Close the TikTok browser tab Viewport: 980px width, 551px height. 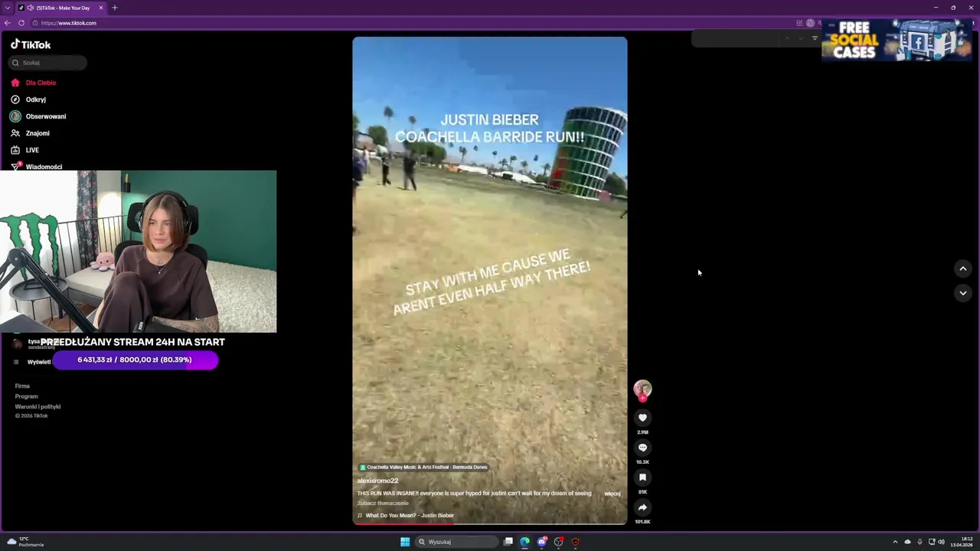pyautogui.click(x=100, y=8)
